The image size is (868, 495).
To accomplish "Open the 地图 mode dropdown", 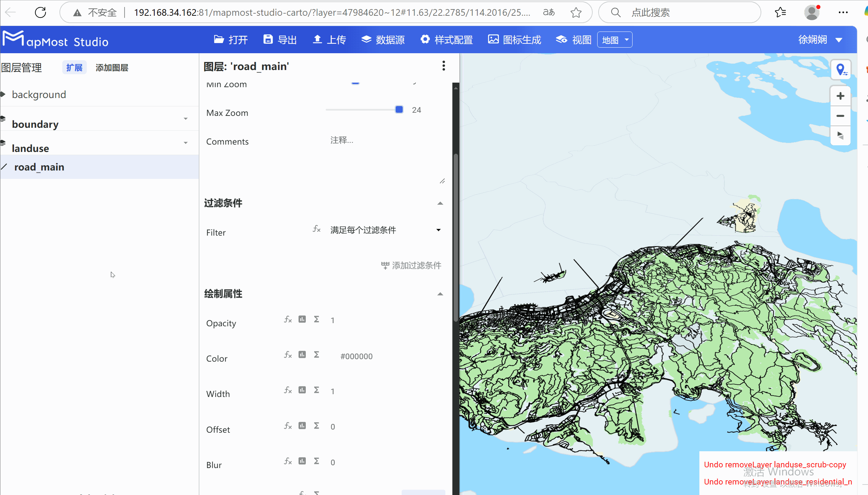I will pyautogui.click(x=614, y=40).
